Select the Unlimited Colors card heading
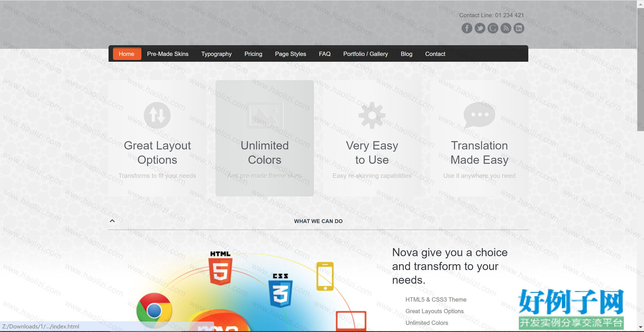The width and height of the screenshot is (644, 332). point(265,153)
